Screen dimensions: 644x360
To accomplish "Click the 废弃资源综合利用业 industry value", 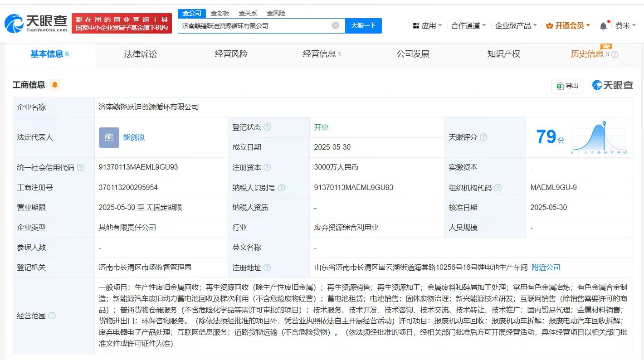I will [x=346, y=228].
